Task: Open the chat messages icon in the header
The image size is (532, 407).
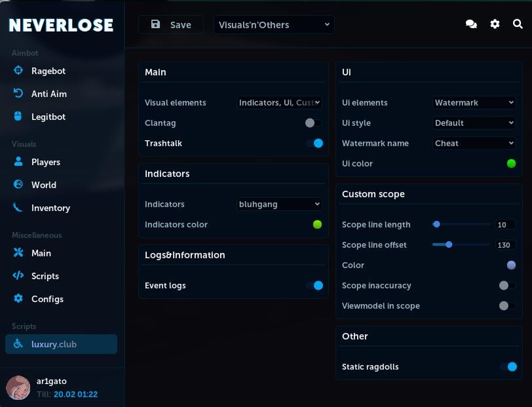Action: [471, 24]
